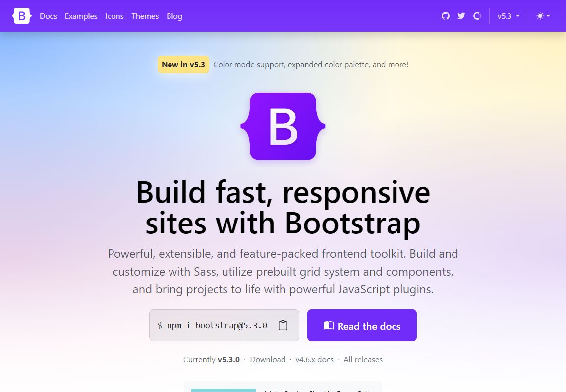Toggle the color mode theme dropdown
The image size is (566, 392).
(543, 16)
